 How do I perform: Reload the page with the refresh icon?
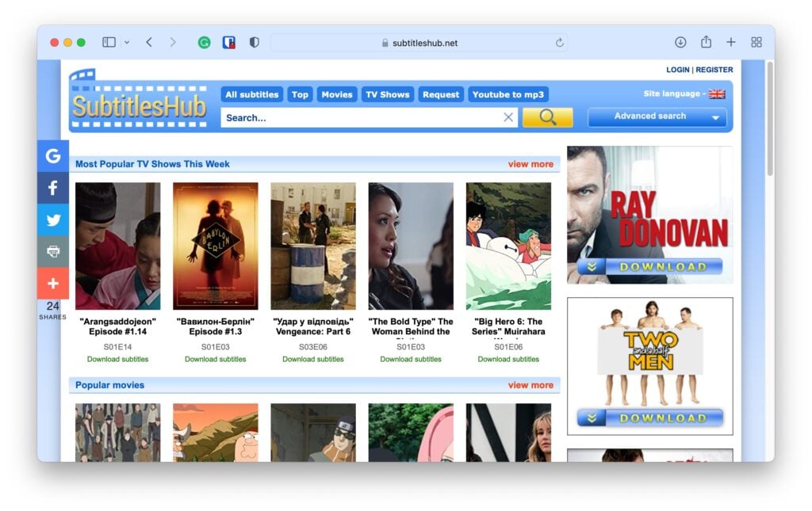tap(559, 43)
